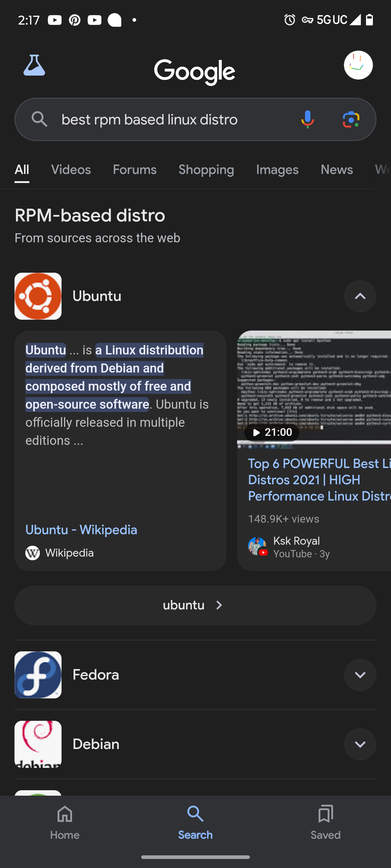Switch to the Shopping tab
The image size is (391, 868).
coord(206,170)
